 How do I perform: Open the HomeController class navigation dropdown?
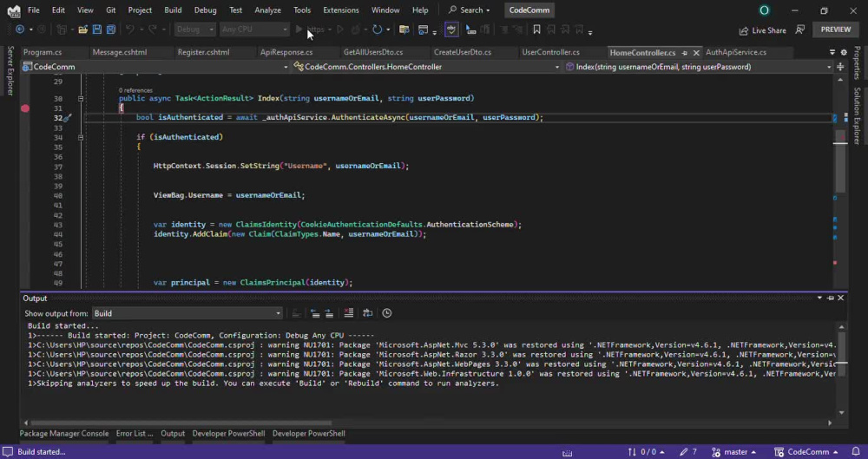coord(426,67)
